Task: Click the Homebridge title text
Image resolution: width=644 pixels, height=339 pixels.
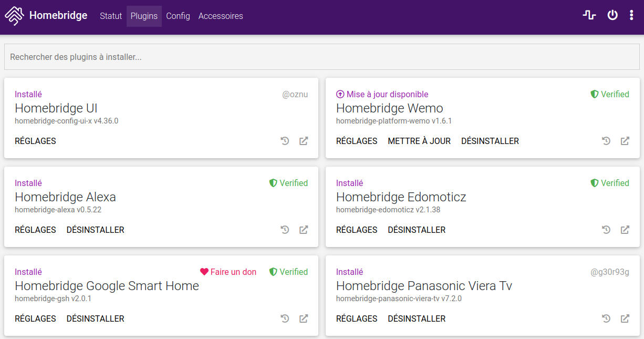Action: [58, 16]
